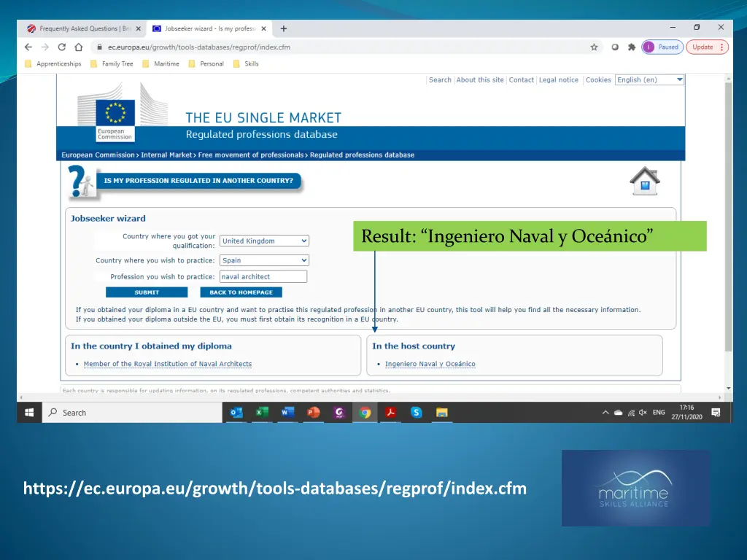This screenshot has width=747, height=560.
Task: Open Member of the Royal Institution link
Action: pyautogui.click(x=168, y=364)
